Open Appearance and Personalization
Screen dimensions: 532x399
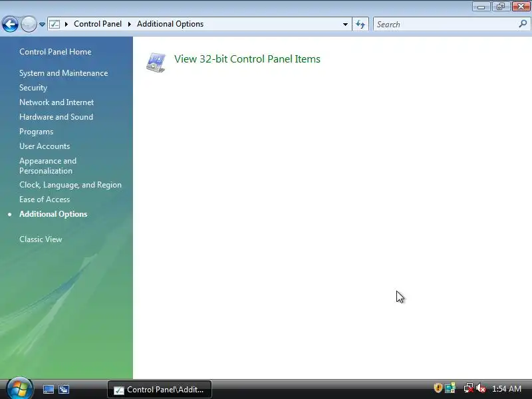pos(48,166)
